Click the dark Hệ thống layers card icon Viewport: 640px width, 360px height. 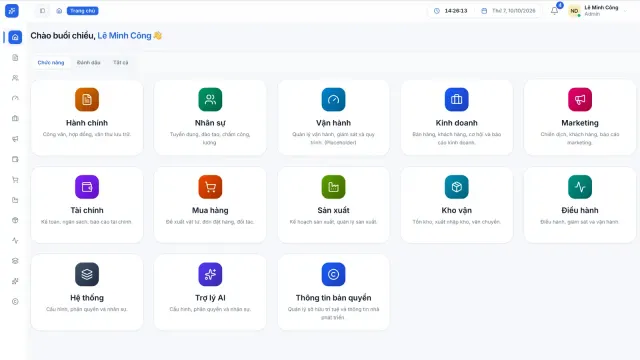tap(87, 274)
